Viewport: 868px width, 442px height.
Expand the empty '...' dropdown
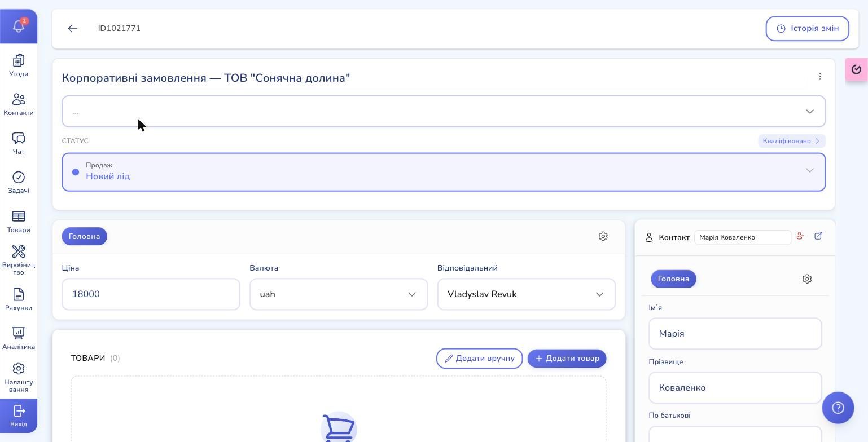(444, 111)
